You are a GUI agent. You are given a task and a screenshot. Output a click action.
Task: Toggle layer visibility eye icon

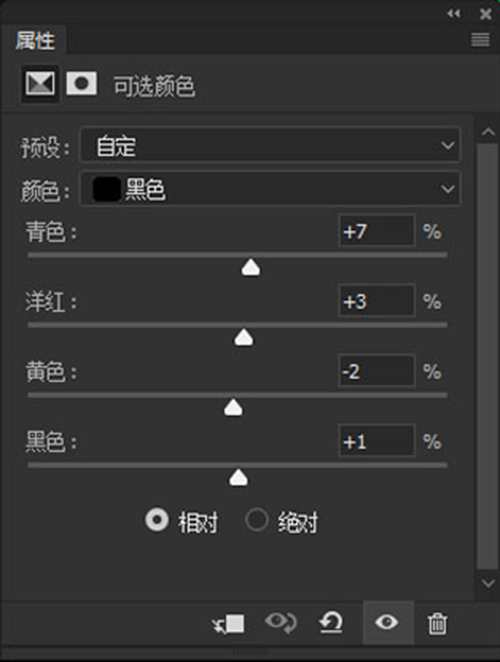coord(386,622)
